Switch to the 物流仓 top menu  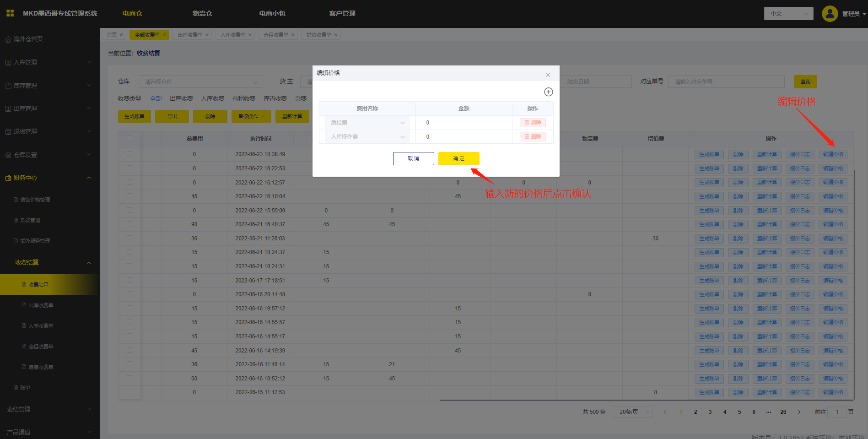(x=202, y=14)
